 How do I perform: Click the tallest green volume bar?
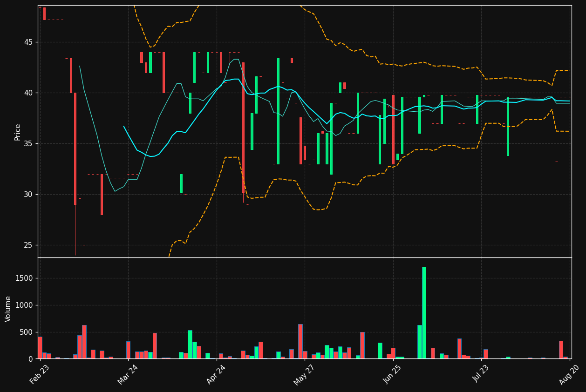tap(424, 313)
